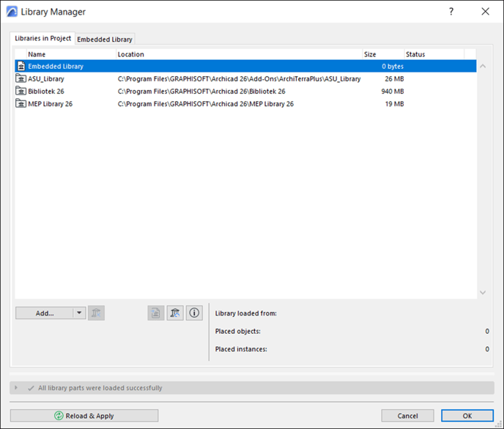Image resolution: width=504 pixels, height=429 pixels.
Task: Select the Bibliotek 26 library row
Action: [x=245, y=92]
